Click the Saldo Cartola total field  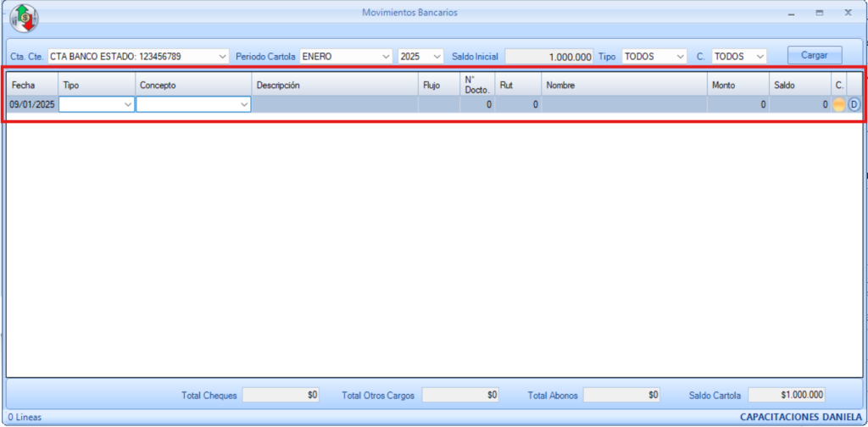click(787, 395)
